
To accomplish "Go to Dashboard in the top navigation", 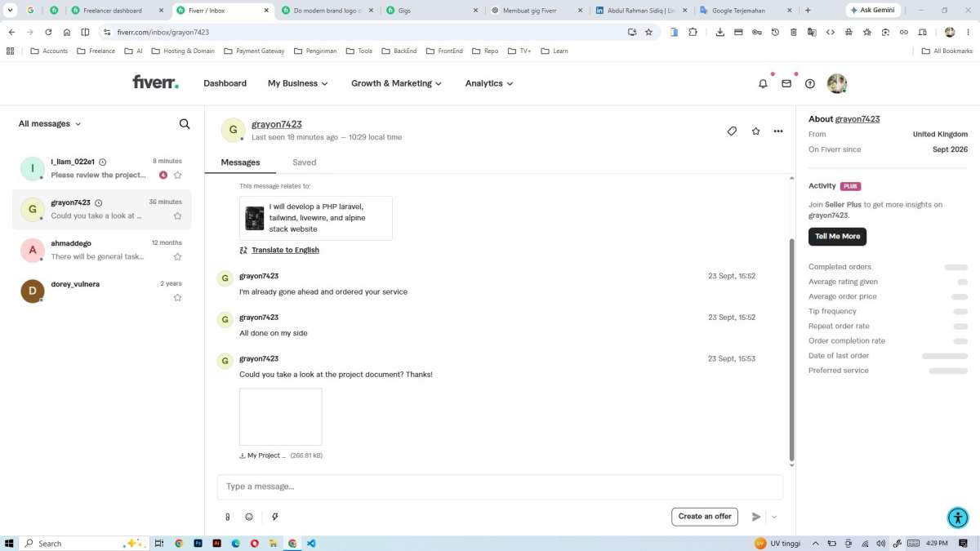I will coord(225,83).
